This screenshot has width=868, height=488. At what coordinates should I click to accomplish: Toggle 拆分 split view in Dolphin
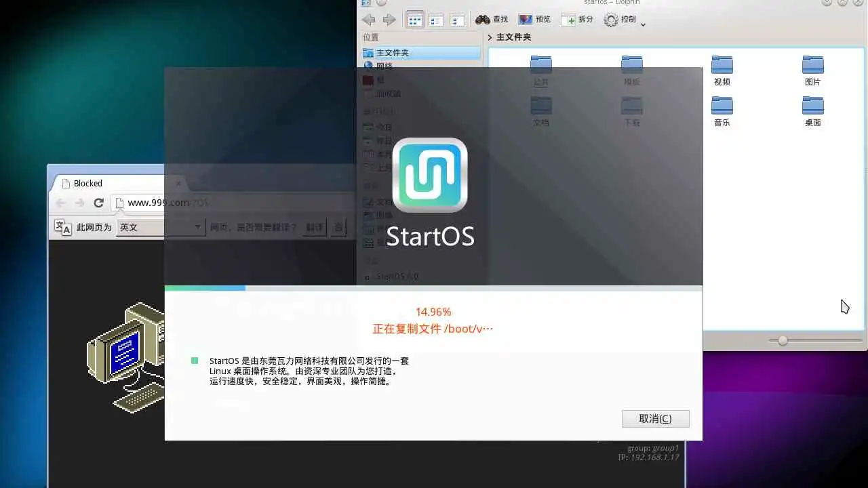point(578,20)
